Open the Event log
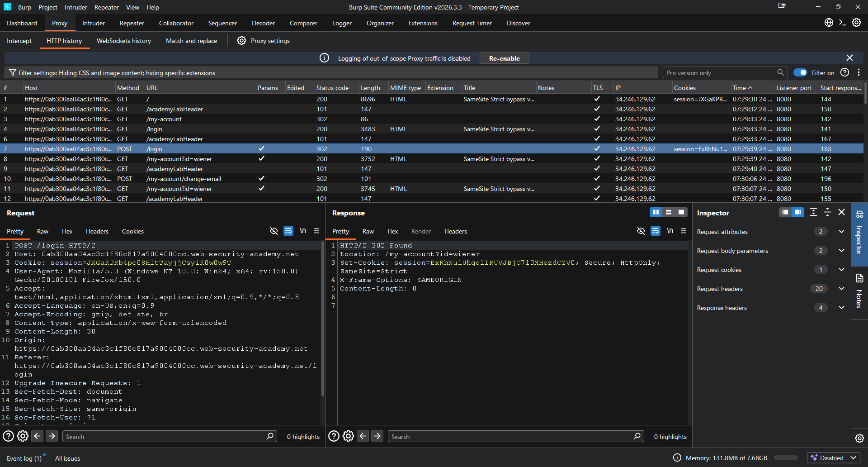The width and height of the screenshot is (868, 467). [24, 458]
